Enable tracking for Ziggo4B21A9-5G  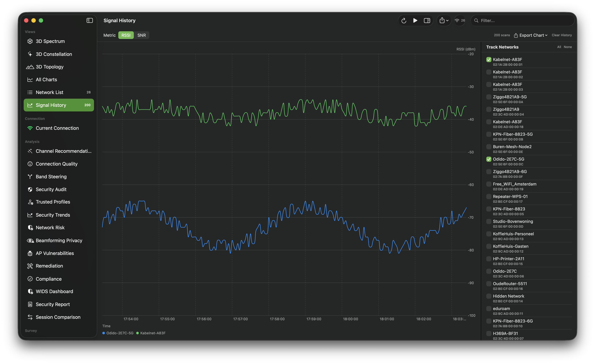(x=489, y=97)
